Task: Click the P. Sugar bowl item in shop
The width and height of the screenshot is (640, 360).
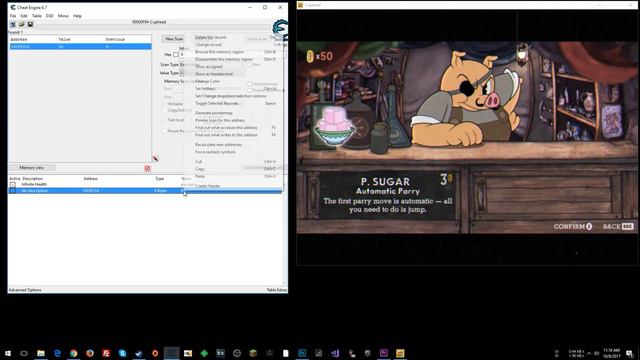Action: pos(335,127)
